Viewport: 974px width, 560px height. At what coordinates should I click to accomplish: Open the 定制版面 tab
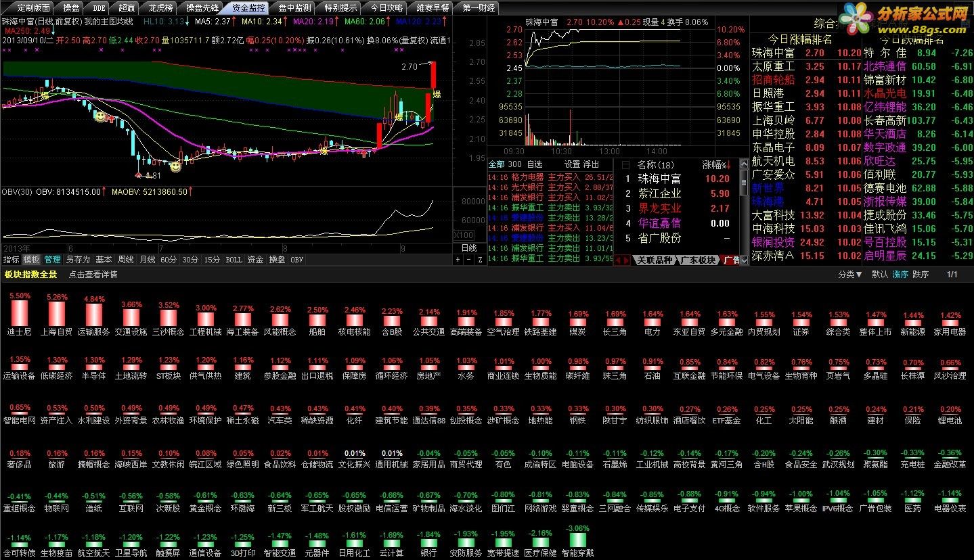[x=33, y=8]
